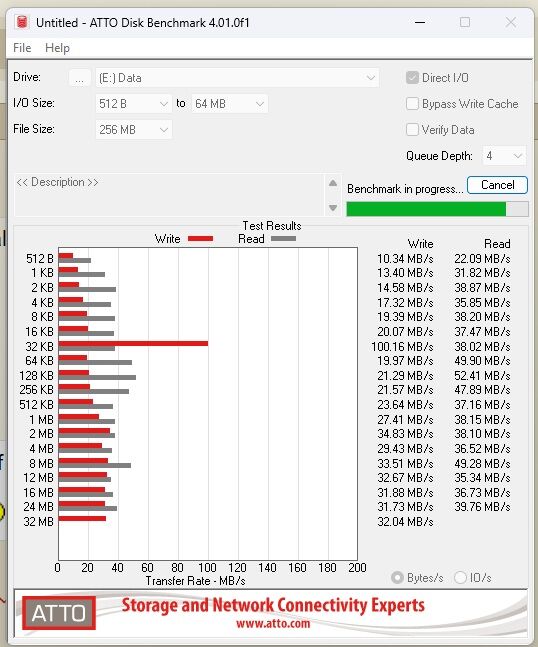Click the Test Results heading

tap(272, 226)
